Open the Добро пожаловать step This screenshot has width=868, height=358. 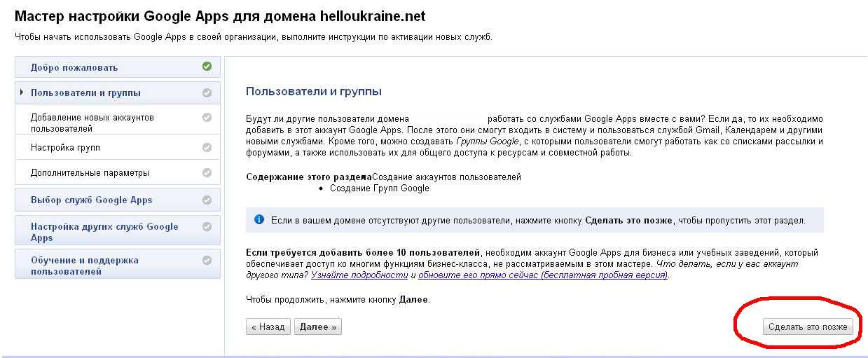(x=118, y=67)
